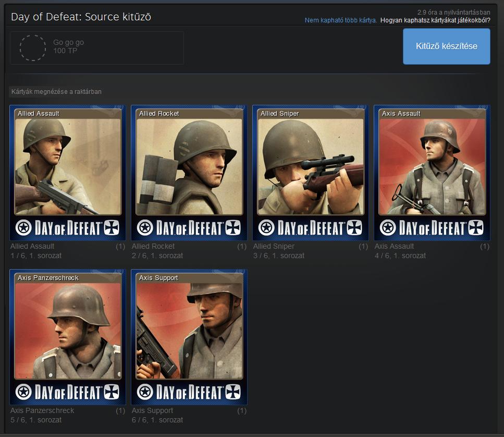Click the Axis Support title bar on card

point(189,278)
